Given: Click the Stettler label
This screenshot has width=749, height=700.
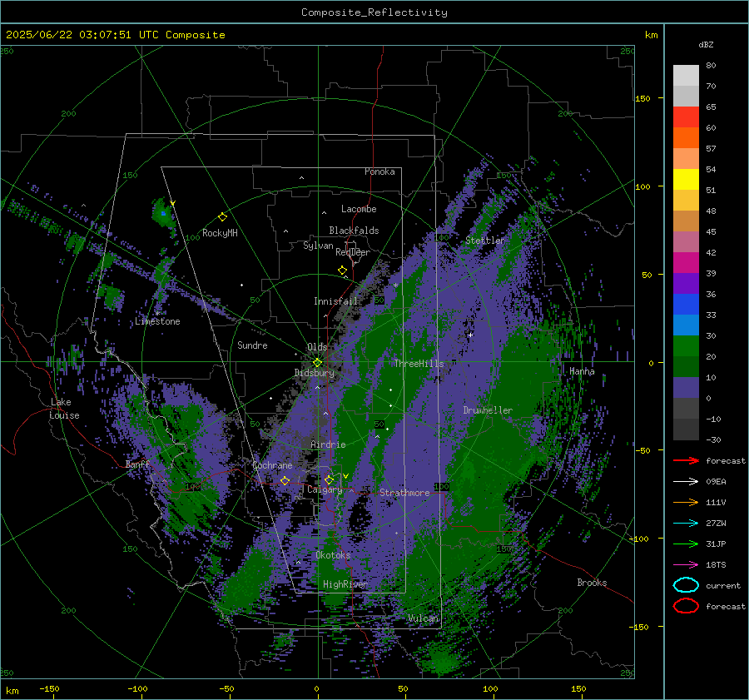Looking at the screenshot, I should [x=485, y=241].
